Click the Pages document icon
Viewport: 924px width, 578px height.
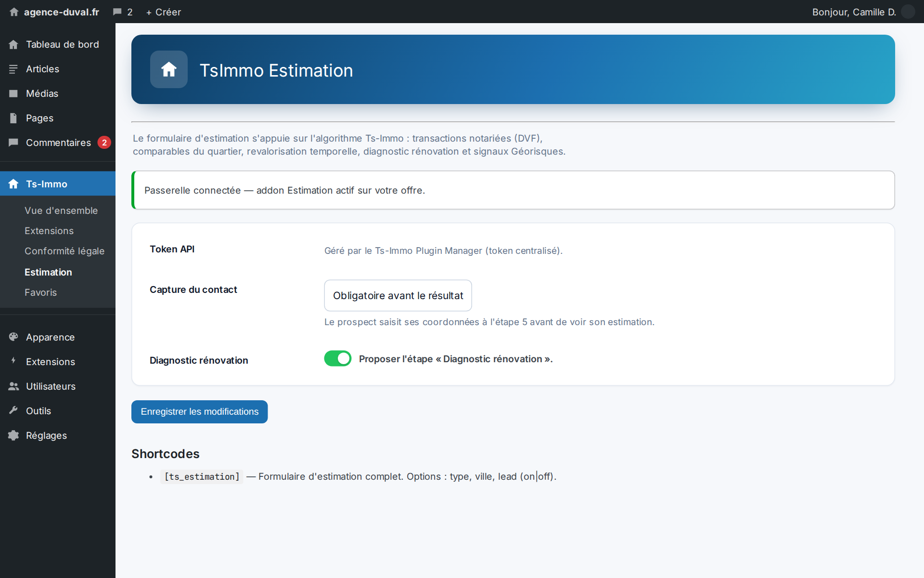click(x=13, y=118)
